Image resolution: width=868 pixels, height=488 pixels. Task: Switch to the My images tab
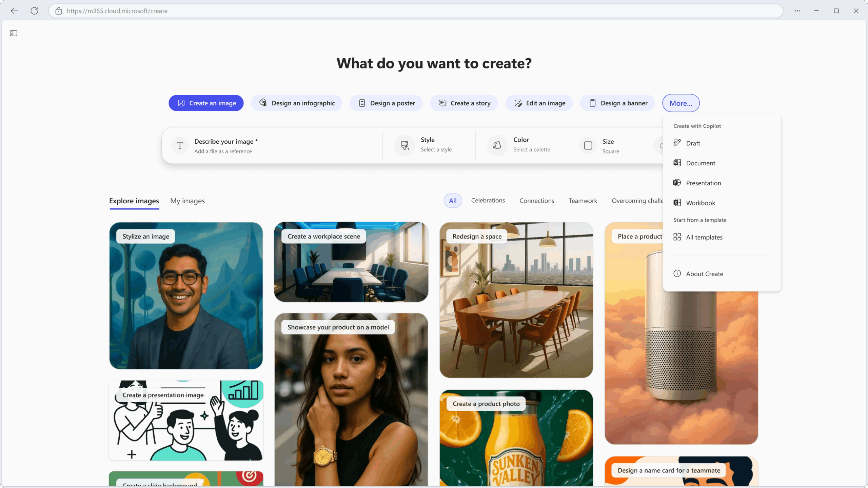point(187,201)
